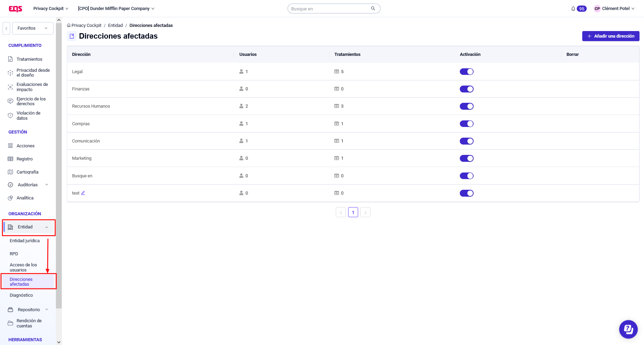This screenshot has width=644, height=345.
Task: Click the Evaluaciones de impacto icon
Action: point(10,87)
